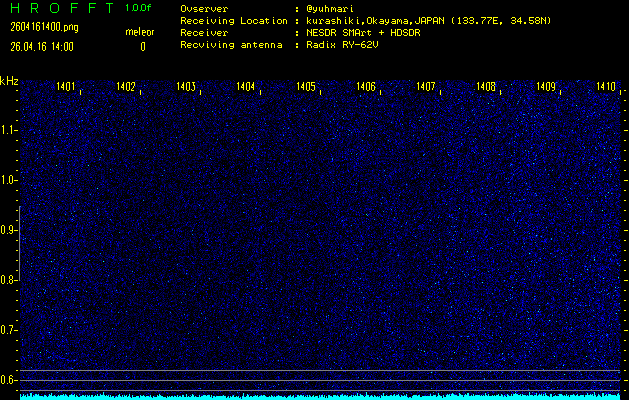Click the cyan signal level strip

(320, 396)
